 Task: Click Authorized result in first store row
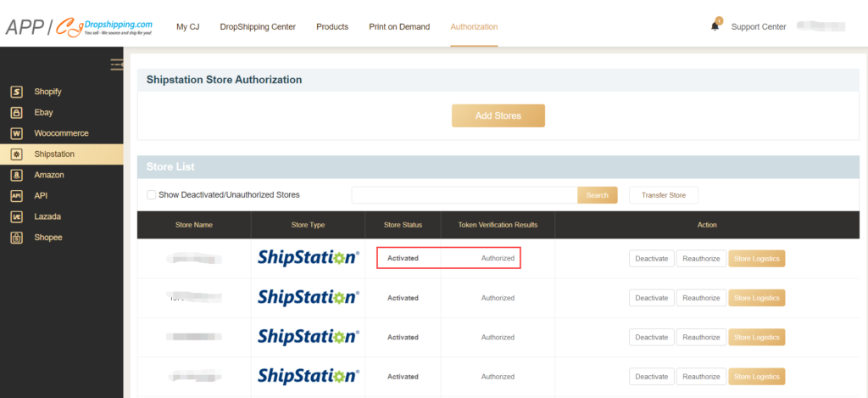pyautogui.click(x=498, y=258)
